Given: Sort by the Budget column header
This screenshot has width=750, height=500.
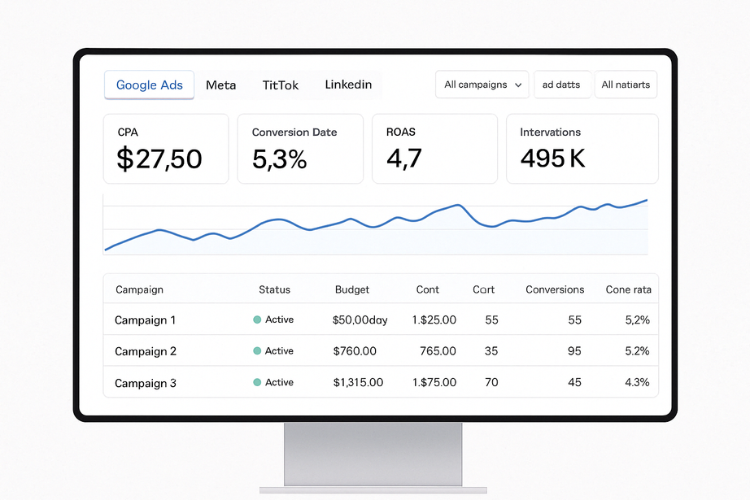Looking at the screenshot, I should (x=352, y=290).
